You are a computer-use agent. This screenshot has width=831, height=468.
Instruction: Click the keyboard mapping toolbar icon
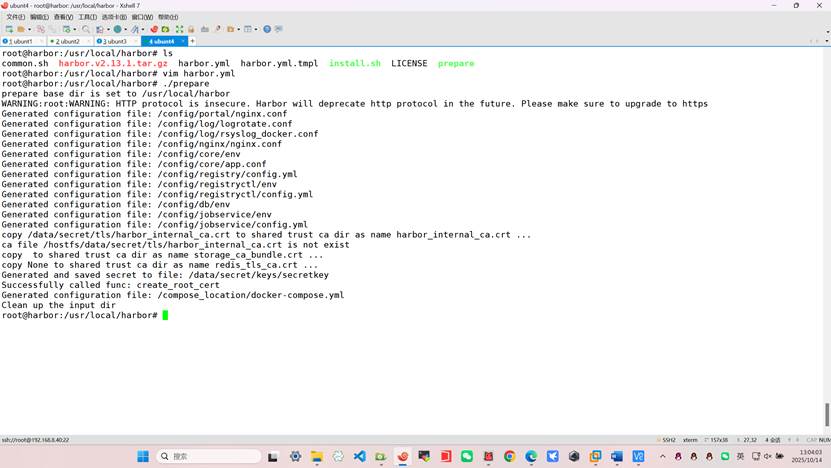coord(205,29)
